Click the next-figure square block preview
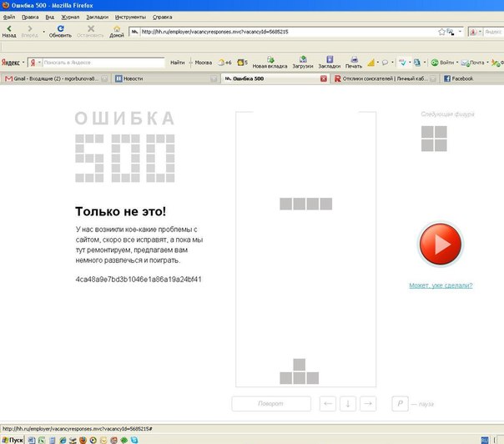504x444 pixels. [x=434, y=139]
